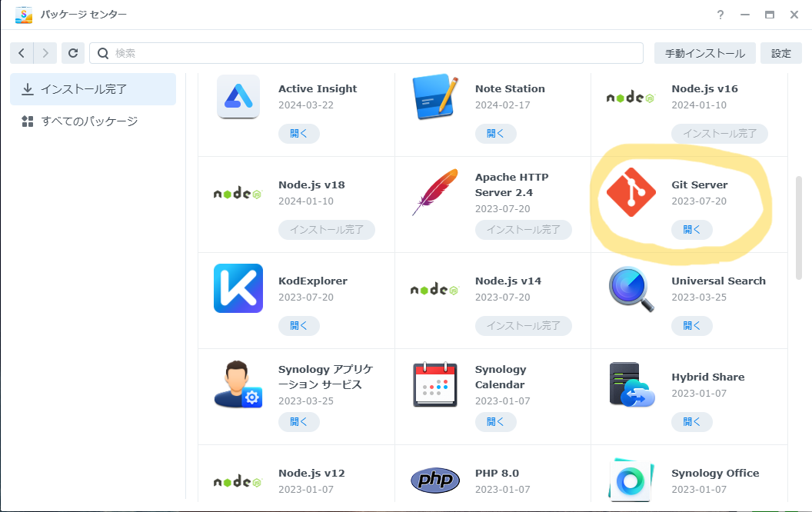The width and height of the screenshot is (812, 512).
Task: Open Hybrid Share with its 開く button
Action: [x=692, y=422]
